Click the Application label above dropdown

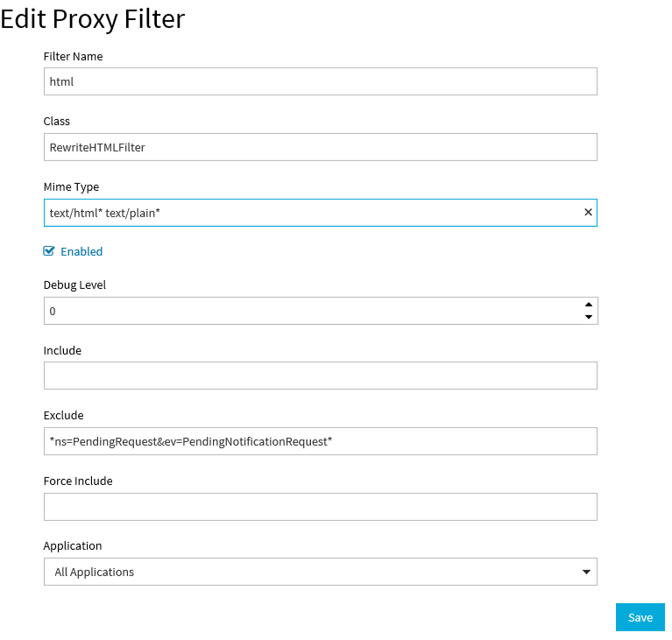point(73,545)
